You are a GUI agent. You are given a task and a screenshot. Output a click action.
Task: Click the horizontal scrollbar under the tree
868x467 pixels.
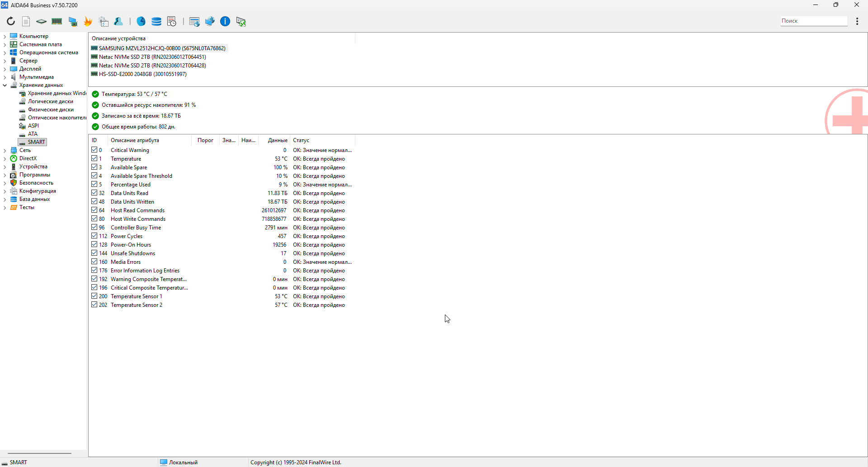click(x=40, y=453)
